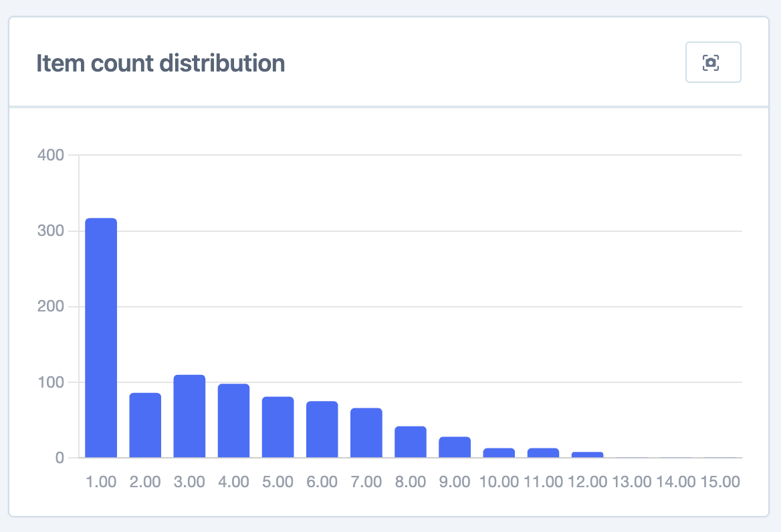Click the bar for value 3.00
781x532 pixels.
click(x=189, y=414)
